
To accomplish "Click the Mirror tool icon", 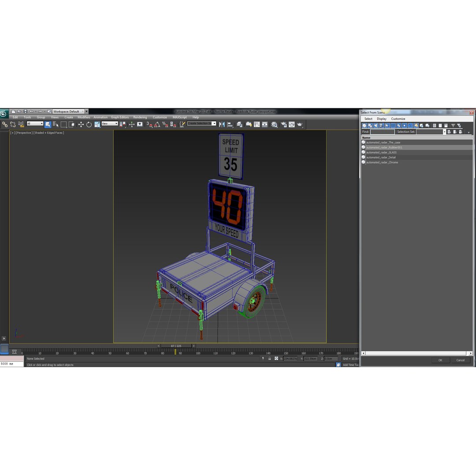I will [222, 124].
